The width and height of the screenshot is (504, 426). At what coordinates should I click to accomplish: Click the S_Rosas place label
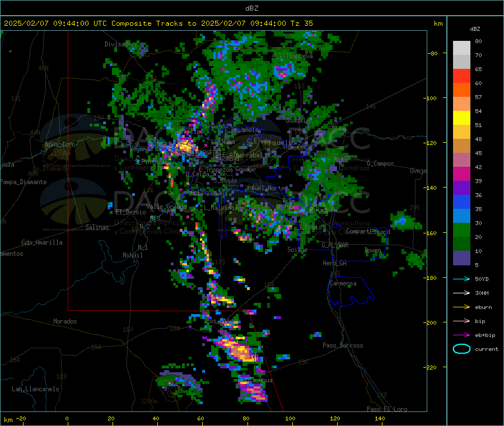point(225,181)
